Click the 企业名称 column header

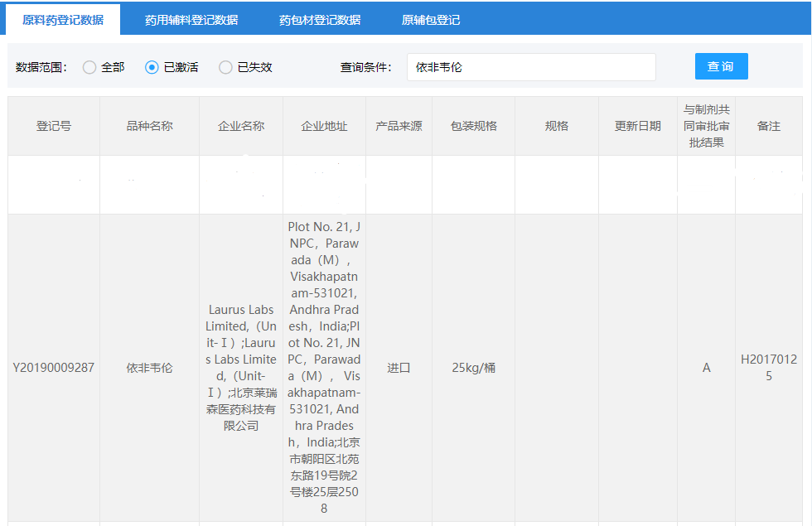tap(241, 126)
